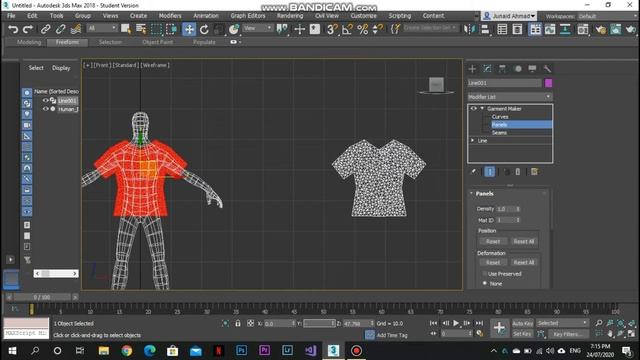
Task: Open the Utilities command panel tab
Action: (547, 69)
